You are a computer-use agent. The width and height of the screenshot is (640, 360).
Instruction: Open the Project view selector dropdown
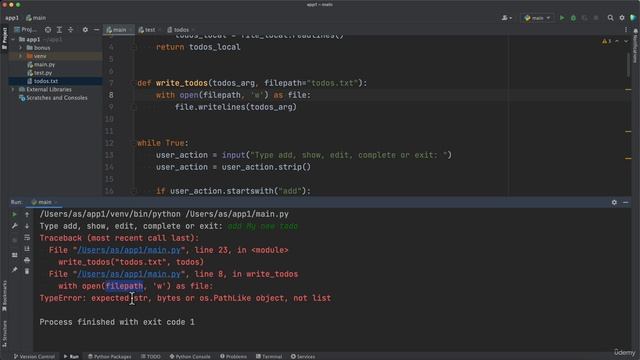pyautogui.click(x=26, y=30)
